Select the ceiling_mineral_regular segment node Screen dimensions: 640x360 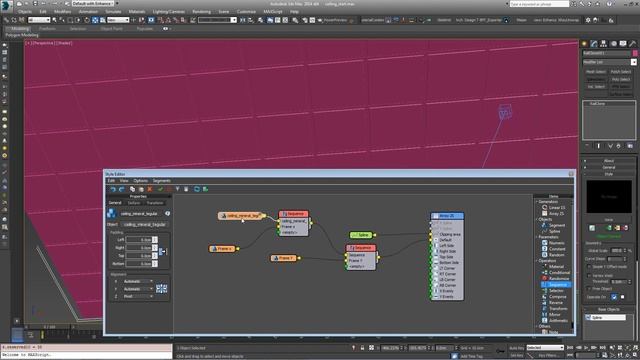click(241, 216)
